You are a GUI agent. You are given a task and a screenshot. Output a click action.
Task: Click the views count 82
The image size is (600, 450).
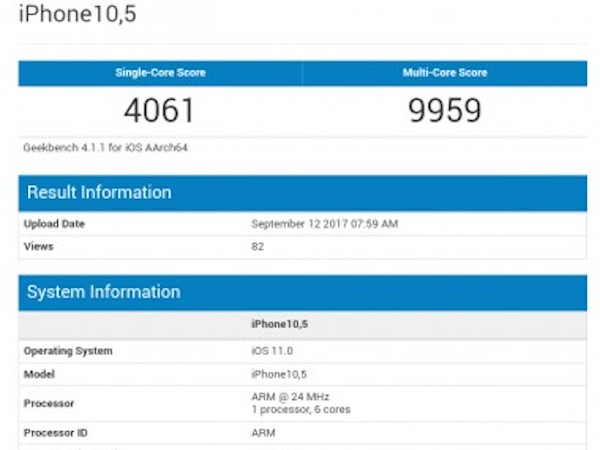[x=258, y=247]
